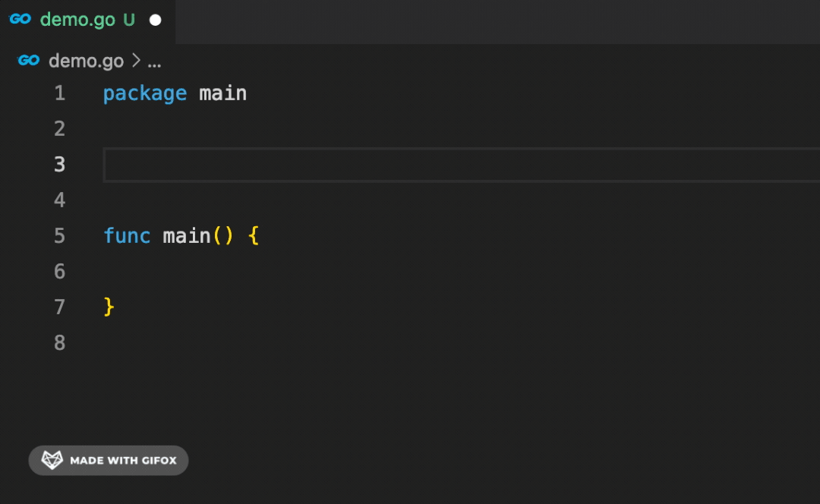Click line number 7 in the gutter
Image resolution: width=820 pixels, height=504 pixels.
coord(60,307)
